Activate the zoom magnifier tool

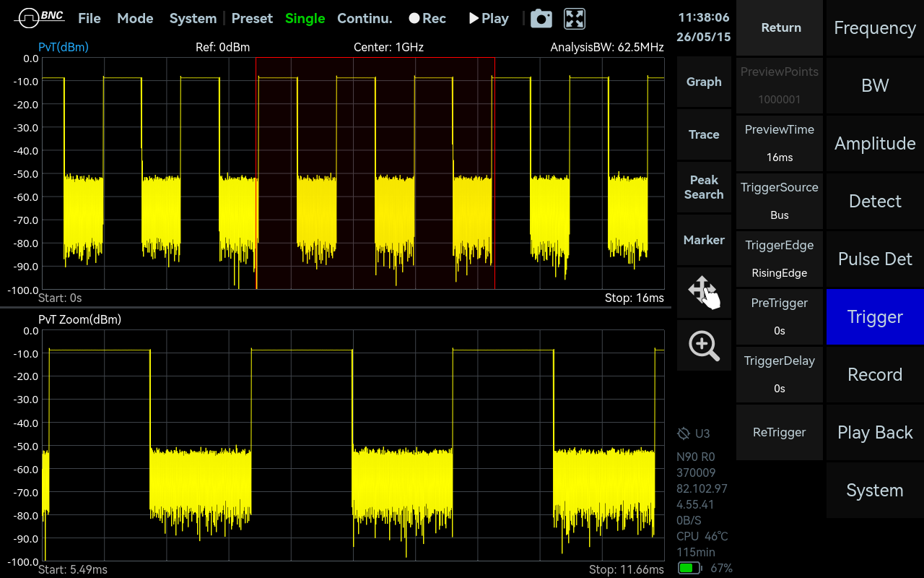pyautogui.click(x=704, y=345)
